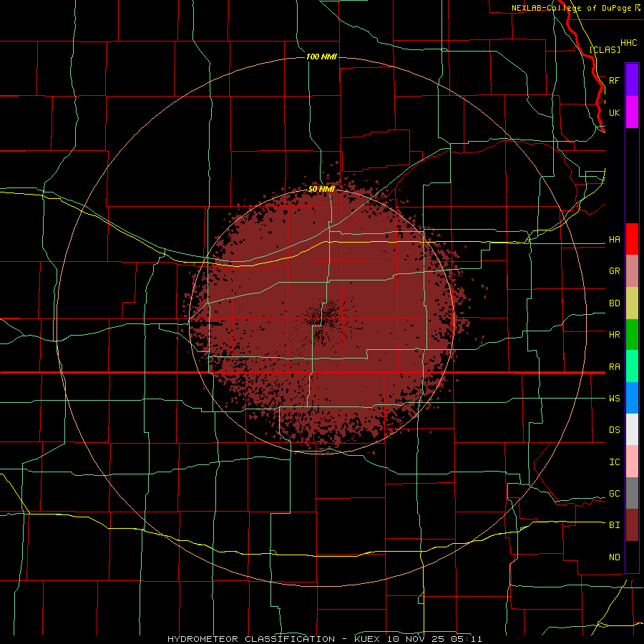
Task: Click the ND black legend swatch
Action: pos(632,557)
